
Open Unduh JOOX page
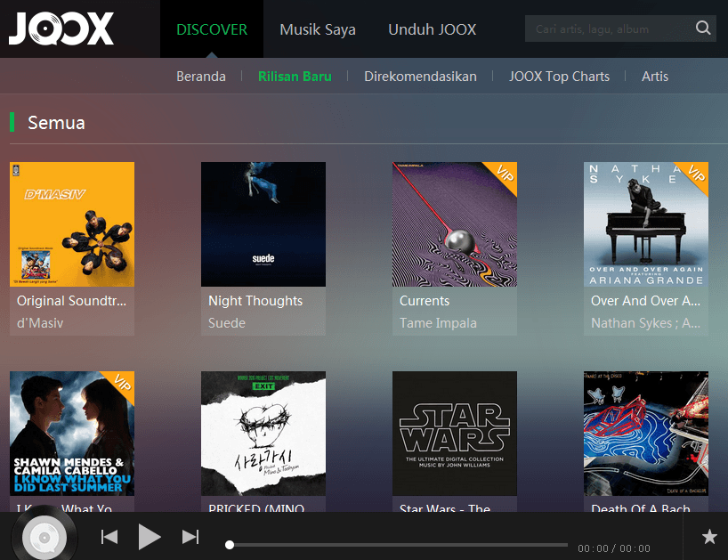pyautogui.click(x=432, y=29)
